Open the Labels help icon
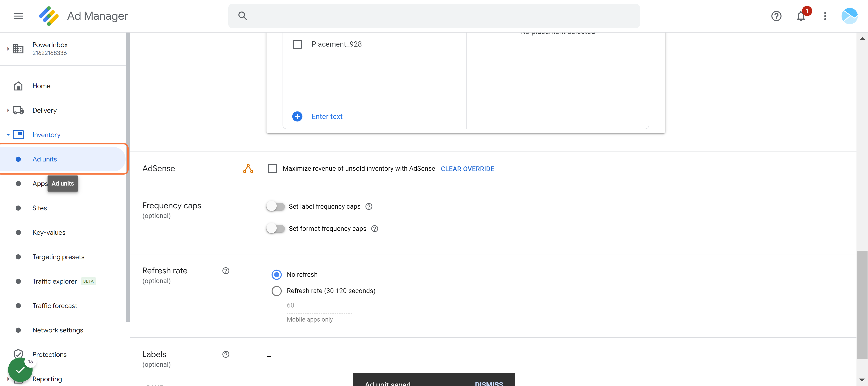This screenshot has height=386, width=868. [x=226, y=354]
